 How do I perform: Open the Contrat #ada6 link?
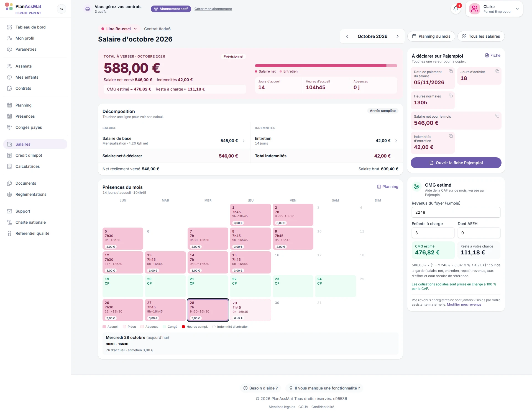157,29
